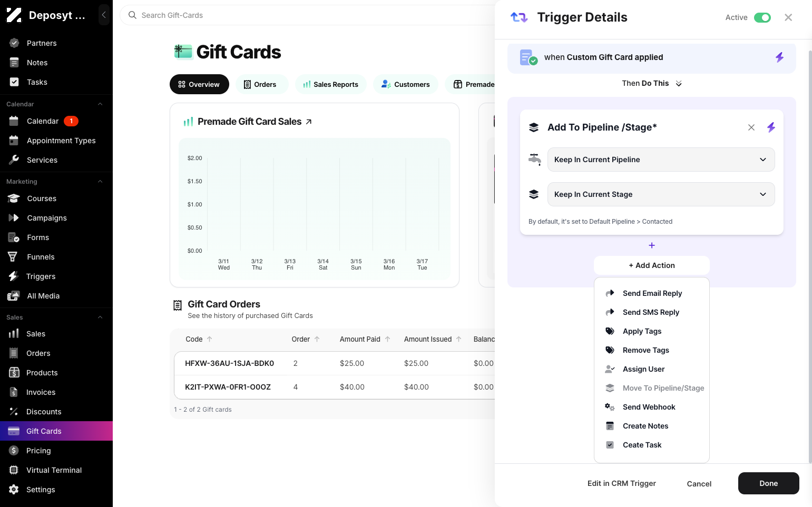Remove the Add To Pipeline/Stage action
The width and height of the screenshot is (812, 507).
[751, 127]
